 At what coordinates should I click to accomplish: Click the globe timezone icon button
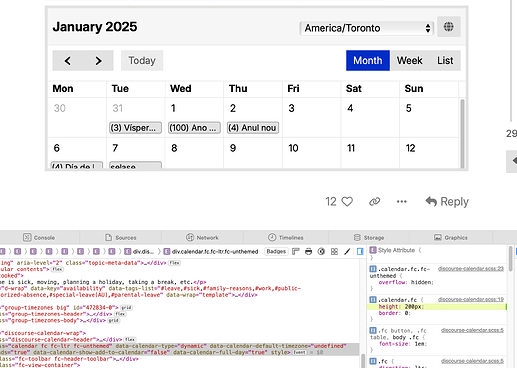tap(449, 27)
